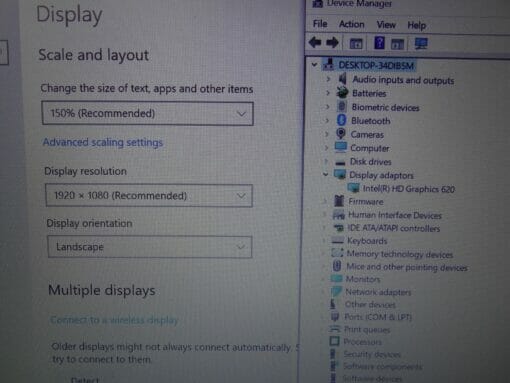Select the Keyboards label
This screenshot has width=510, height=383.
coord(367,241)
